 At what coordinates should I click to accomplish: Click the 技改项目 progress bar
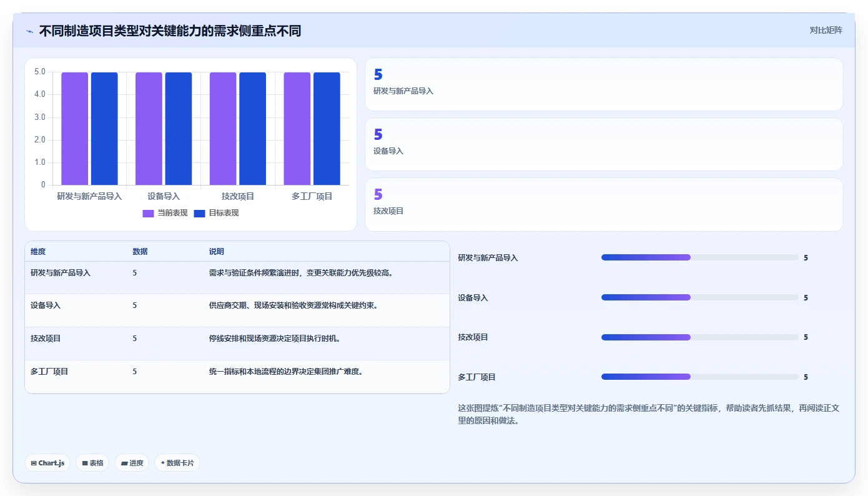tap(700, 337)
